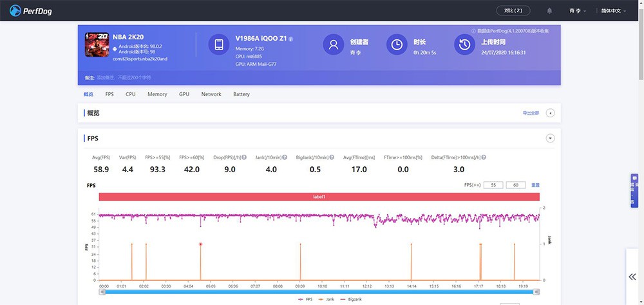This screenshot has height=305, width=644.
Task: Click the FPS>=55[%] value 93.3
Action: coord(158,170)
